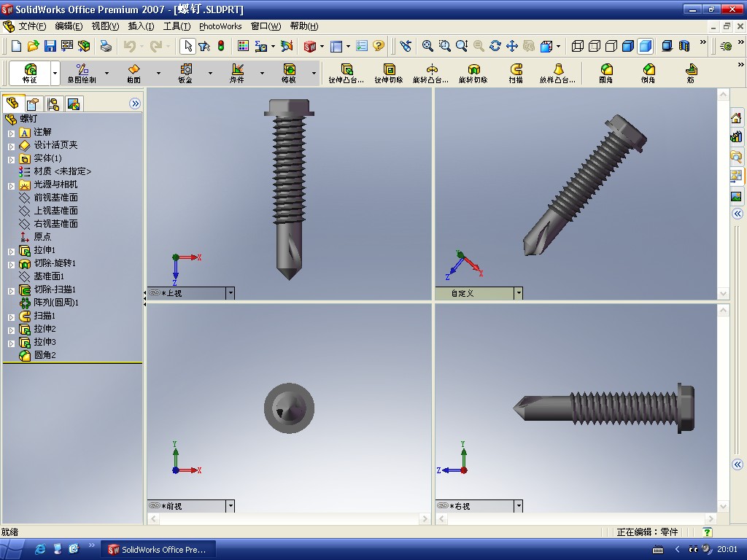This screenshot has height=560, width=747.
Task: Open the 视图(V) menu
Action: [105, 26]
